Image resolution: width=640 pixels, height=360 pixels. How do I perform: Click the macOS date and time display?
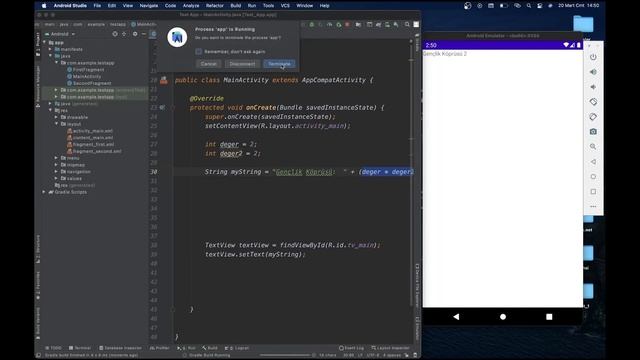578,6
